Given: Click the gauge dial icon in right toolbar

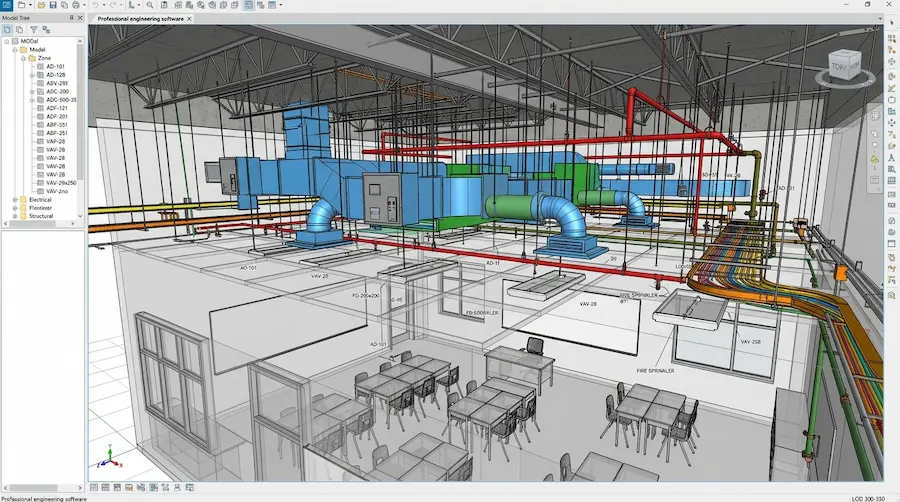Looking at the screenshot, I should [x=891, y=220].
